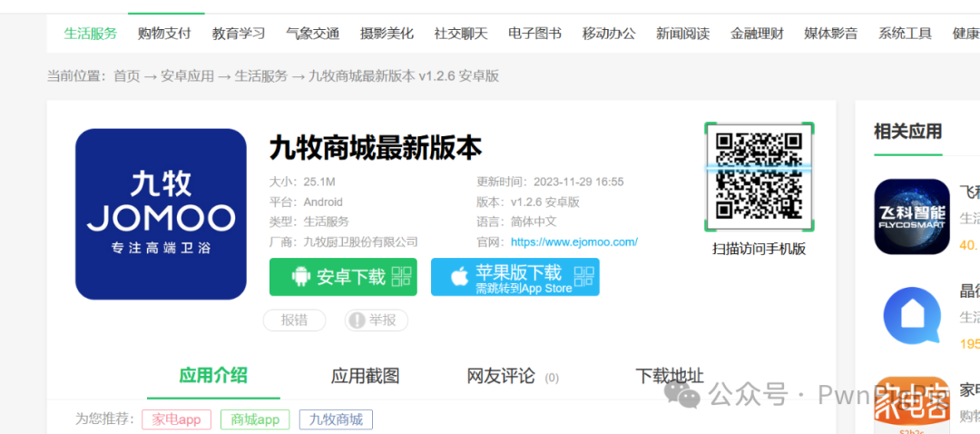This screenshot has height=434, width=980.
Task: Switch to the 应用截图 tab
Action: tap(365, 376)
